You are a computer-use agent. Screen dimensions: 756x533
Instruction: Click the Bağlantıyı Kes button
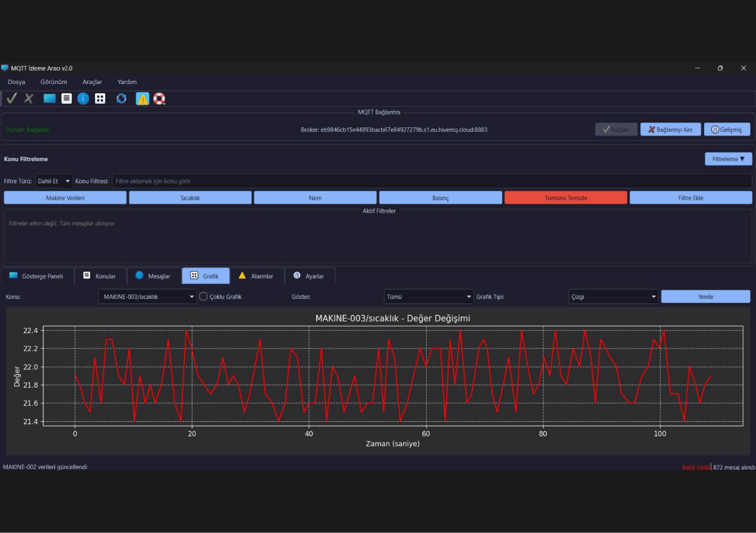670,129
